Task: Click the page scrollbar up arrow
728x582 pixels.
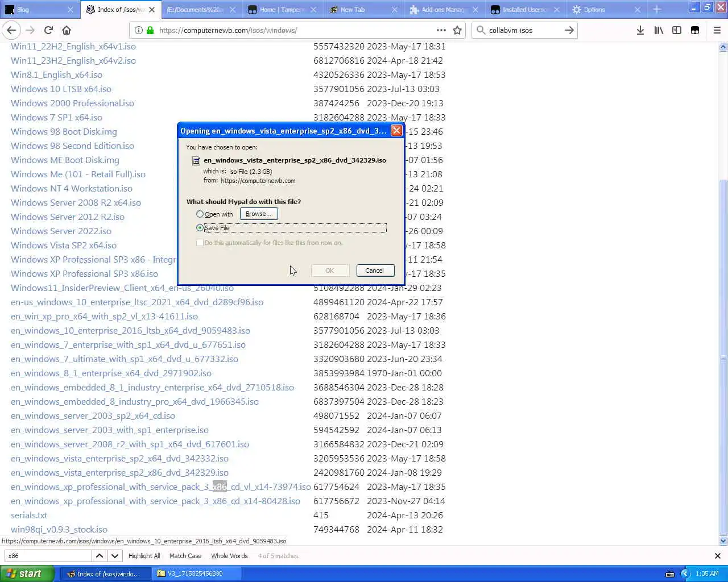Action: coord(723,47)
